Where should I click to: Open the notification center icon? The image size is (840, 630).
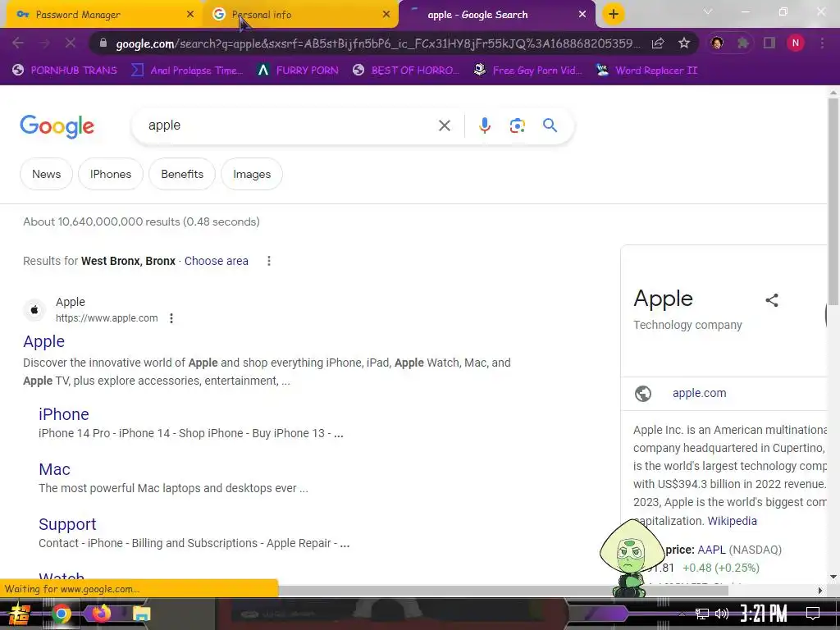point(813,614)
